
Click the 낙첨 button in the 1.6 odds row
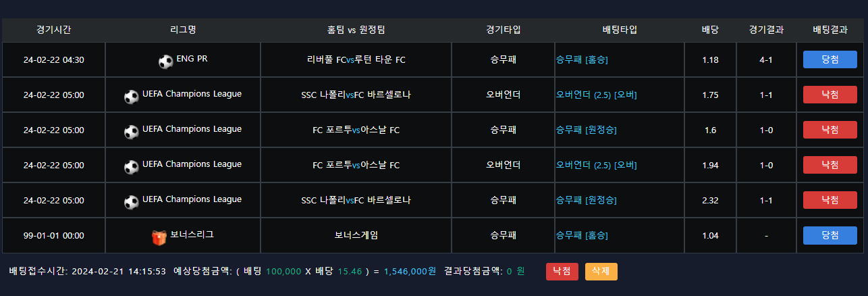point(830,130)
